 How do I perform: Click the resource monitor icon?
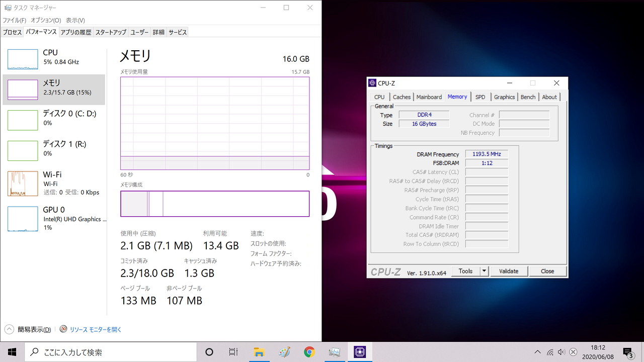click(x=63, y=329)
